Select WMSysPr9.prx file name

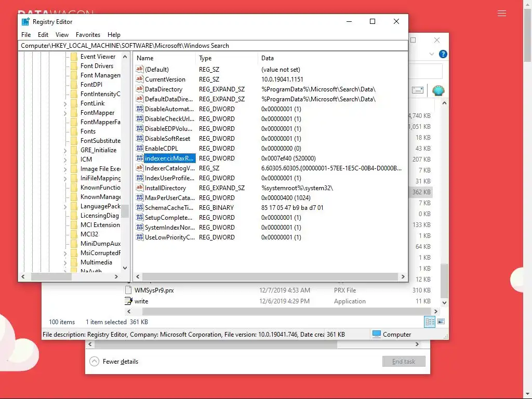click(154, 290)
